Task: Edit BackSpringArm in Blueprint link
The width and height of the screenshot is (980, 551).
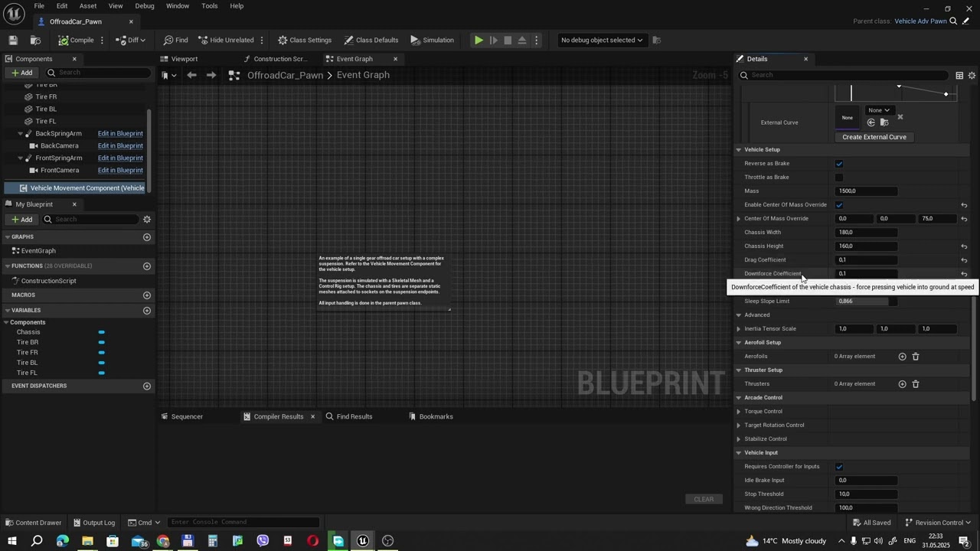Action: [120, 133]
